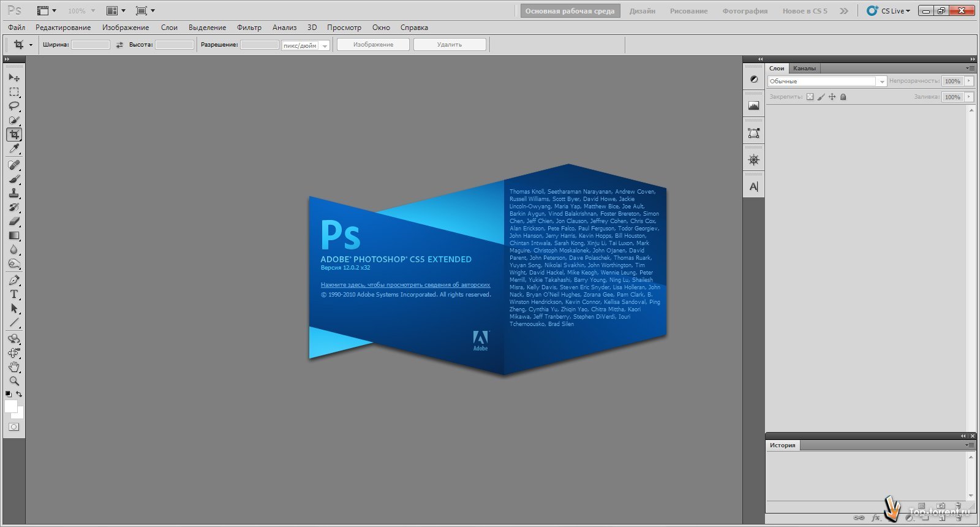Select the Line tool

[14, 322]
